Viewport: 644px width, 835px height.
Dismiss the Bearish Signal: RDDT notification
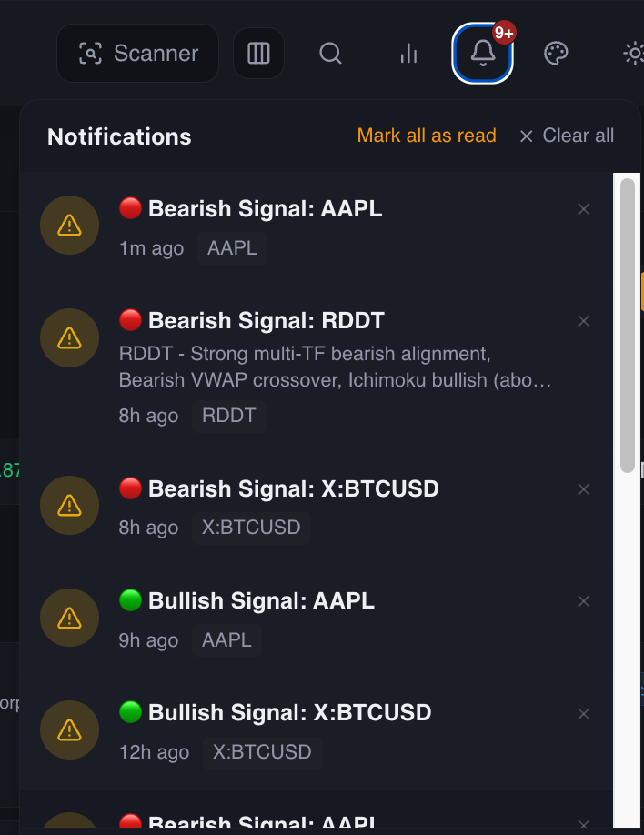(x=584, y=321)
